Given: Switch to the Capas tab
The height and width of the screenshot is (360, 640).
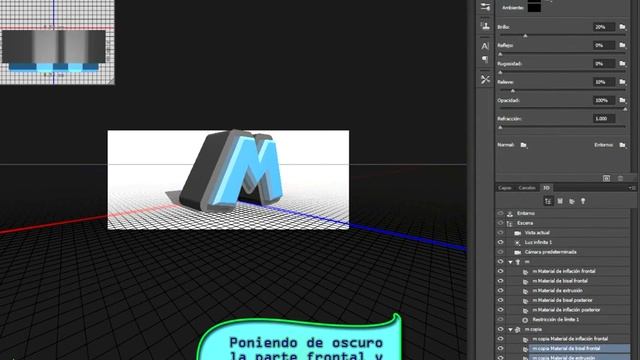Looking at the screenshot, I should 505,188.
